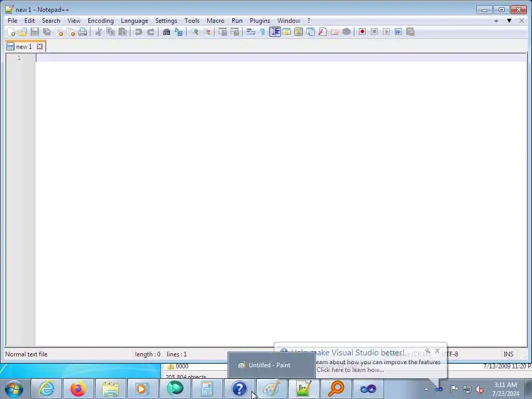Screen dimensions: 532x399
Task: Open the Windows Start menu
Action: coord(14,389)
